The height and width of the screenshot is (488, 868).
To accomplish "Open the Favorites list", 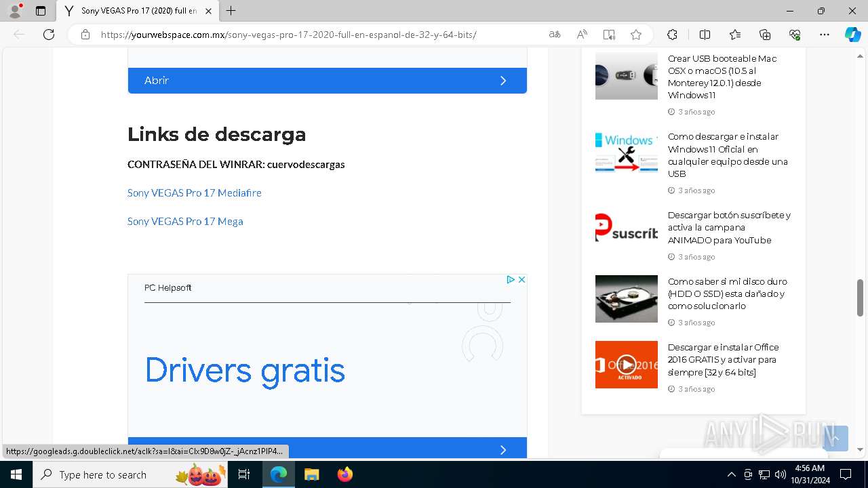I will 735,35.
